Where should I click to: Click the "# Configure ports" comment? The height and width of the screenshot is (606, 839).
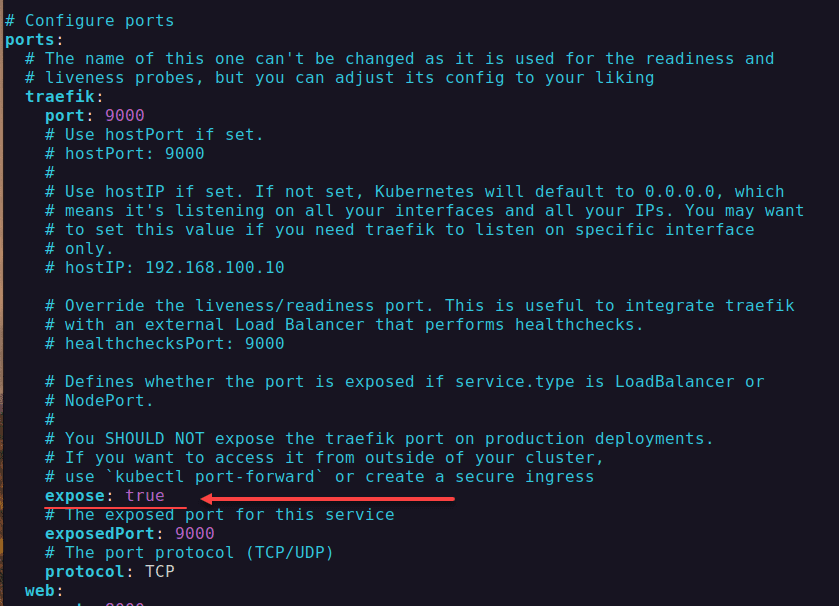click(90, 20)
